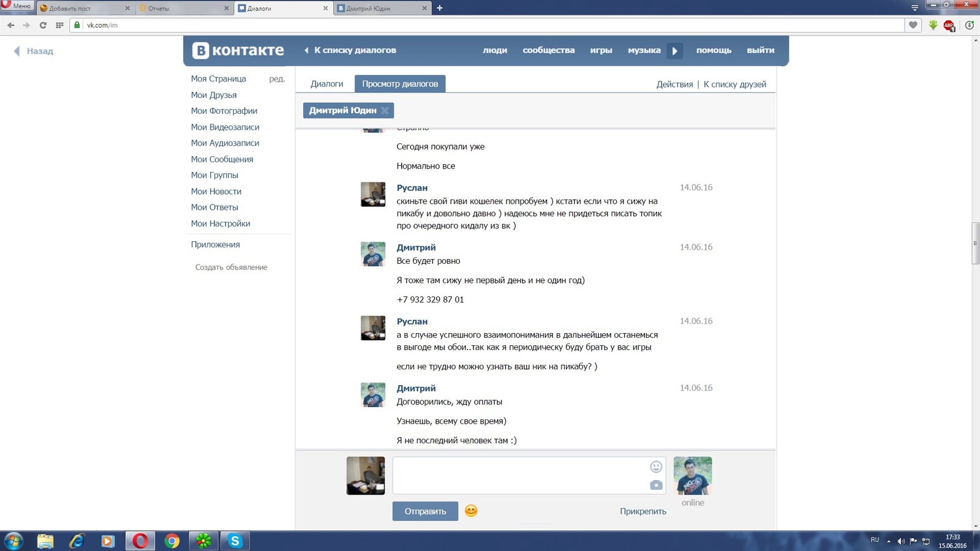Open Мои Сообщения in left sidebar
This screenshot has height=551, width=980.
[222, 159]
